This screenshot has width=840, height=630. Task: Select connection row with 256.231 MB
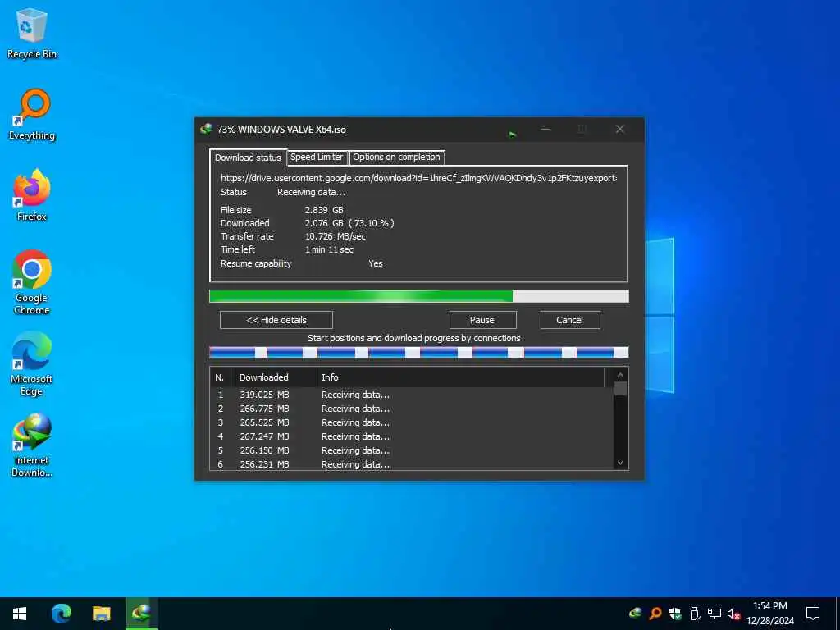click(x=412, y=464)
